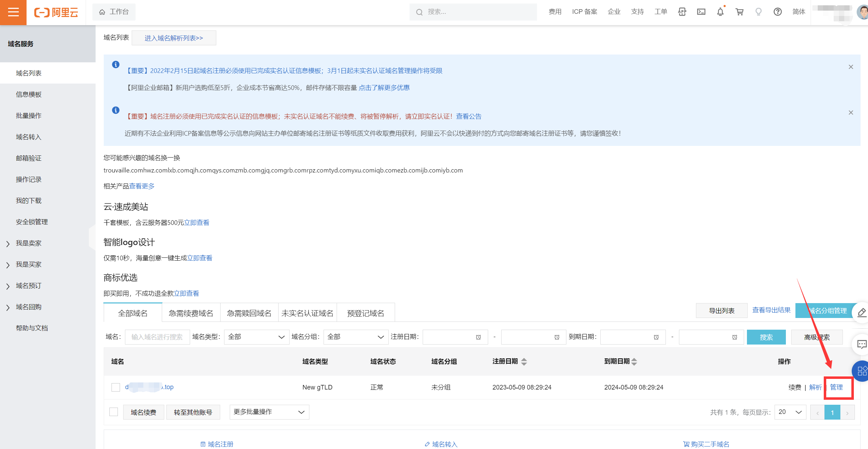This screenshot has width=868, height=449.
Task: Close the first blue notice banner
Action: pos(851,67)
